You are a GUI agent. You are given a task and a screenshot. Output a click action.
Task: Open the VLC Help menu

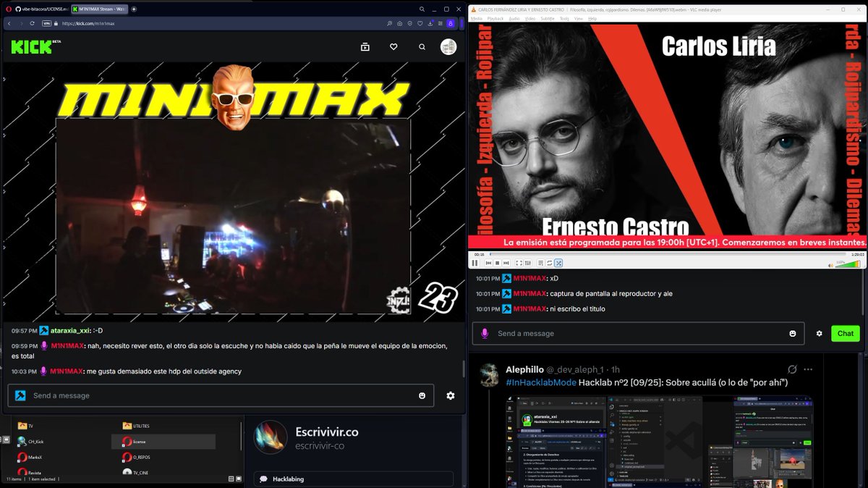[x=592, y=18]
